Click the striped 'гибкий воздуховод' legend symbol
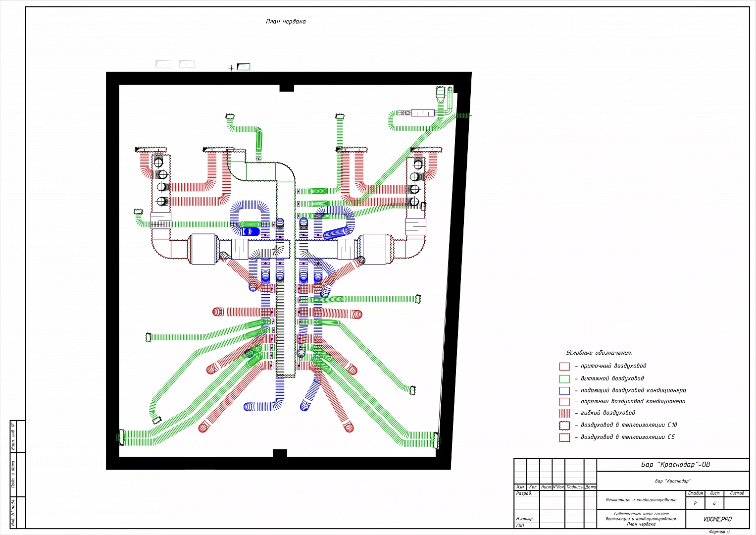The width and height of the screenshot is (756, 535). (564, 413)
